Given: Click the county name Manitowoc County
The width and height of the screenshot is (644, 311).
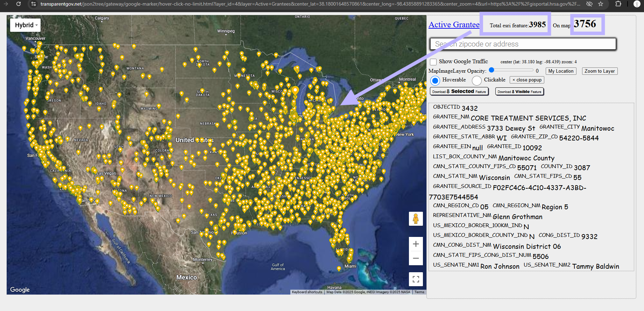Looking at the screenshot, I should (526, 158).
